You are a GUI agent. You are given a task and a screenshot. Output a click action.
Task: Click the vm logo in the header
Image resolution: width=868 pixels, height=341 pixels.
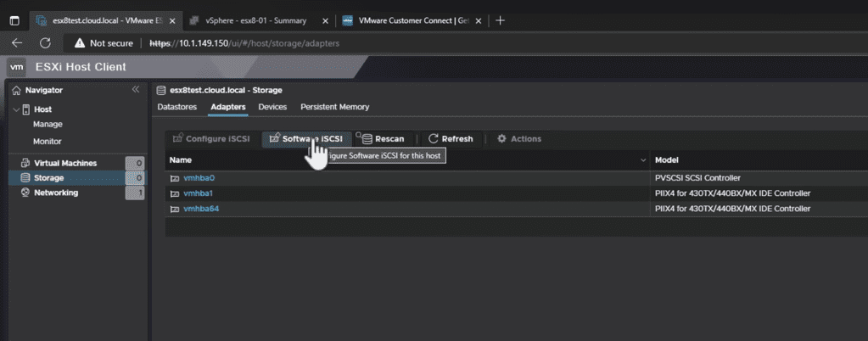17,68
